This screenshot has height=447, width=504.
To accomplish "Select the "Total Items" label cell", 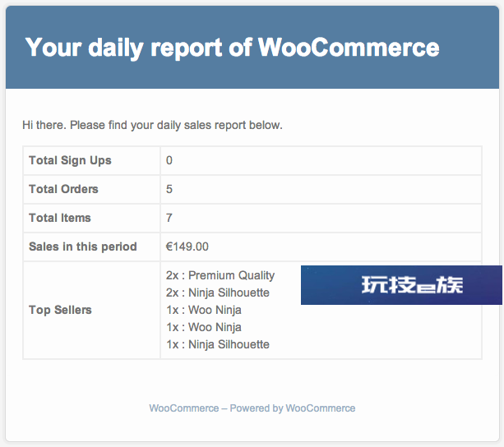I will pos(91,218).
